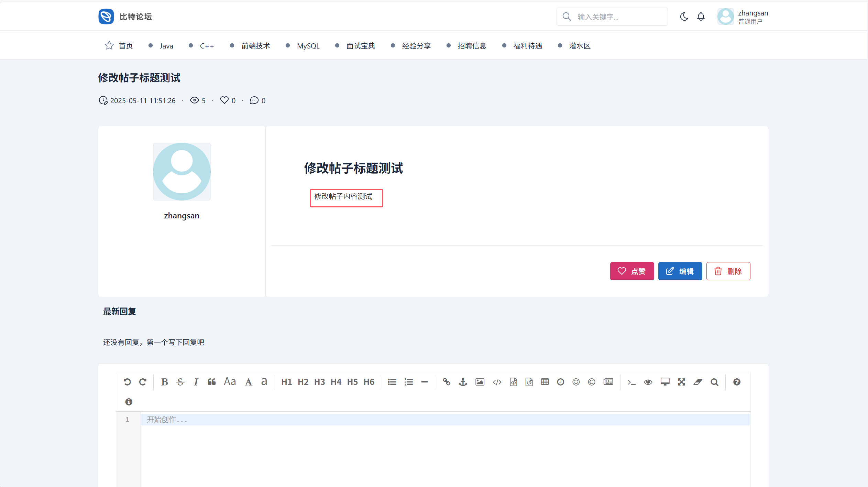Image resolution: width=868 pixels, height=487 pixels.
Task: Open the emoji picker icon
Action: [x=576, y=382]
